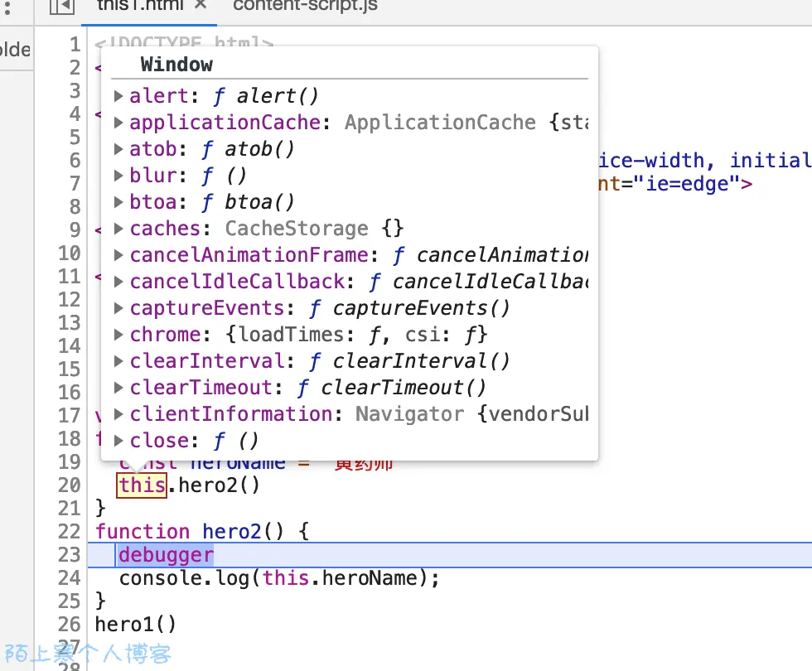Set breakpoint on line number 10

pyautogui.click(x=70, y=253)
